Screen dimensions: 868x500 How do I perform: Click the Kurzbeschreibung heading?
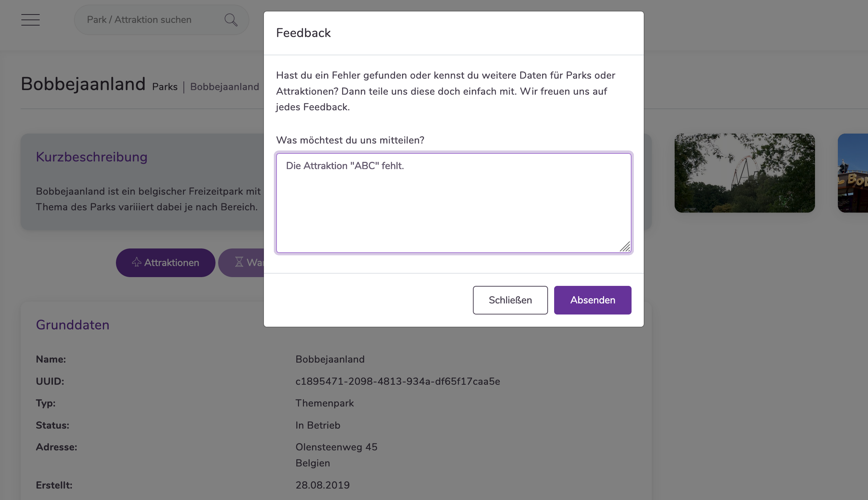(x=92, y=157)
